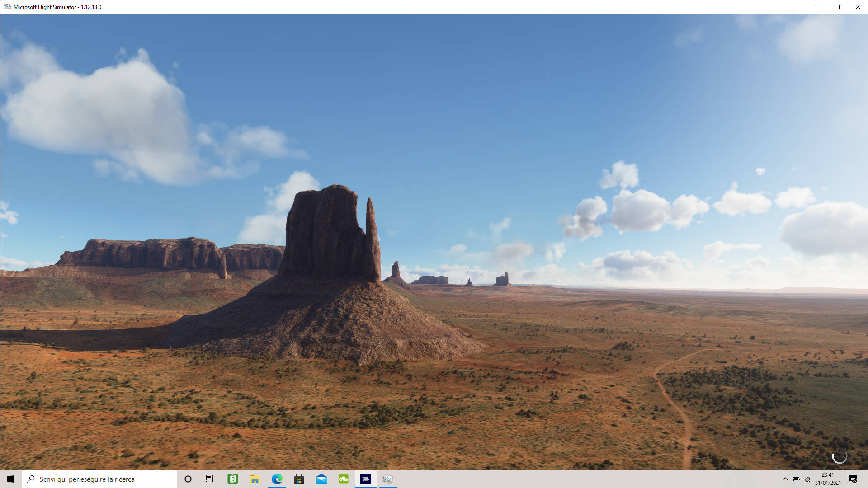Click Flight Simulator title bar icon
This screenshot has height=488, width=868.
7,7
